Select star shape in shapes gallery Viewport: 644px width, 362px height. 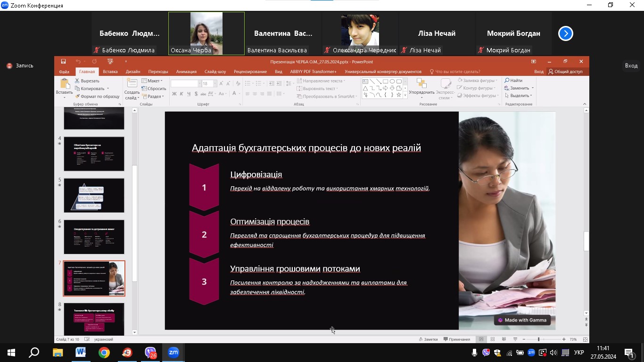pos(399,95)
